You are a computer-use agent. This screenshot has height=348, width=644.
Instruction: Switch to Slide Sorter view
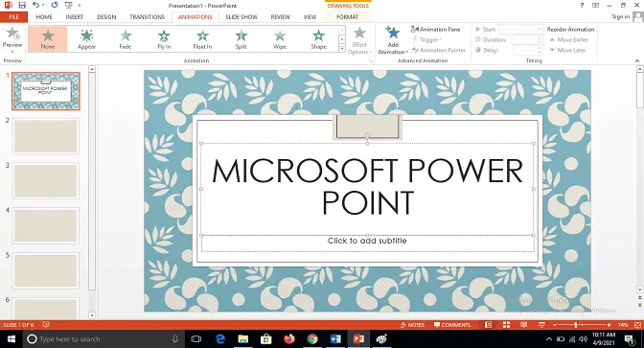[x=506, y=325]
